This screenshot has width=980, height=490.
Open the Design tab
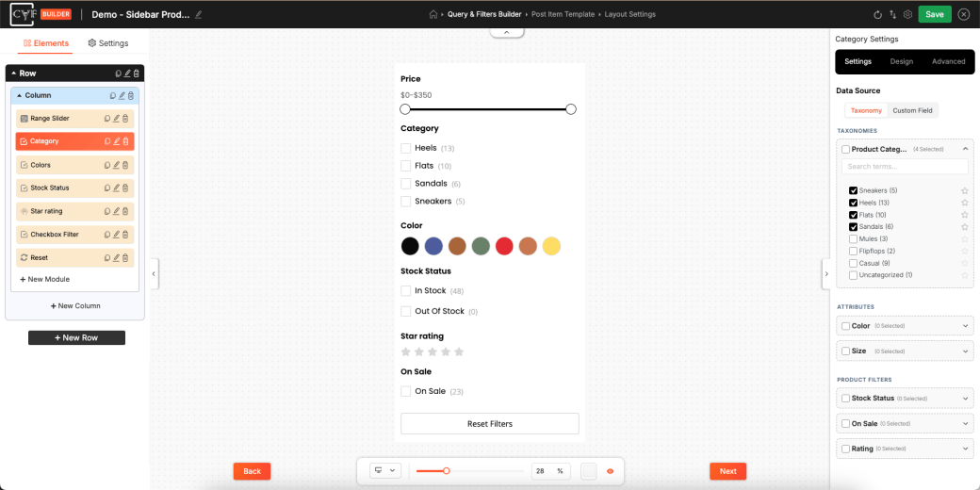(x=901, y=61)
